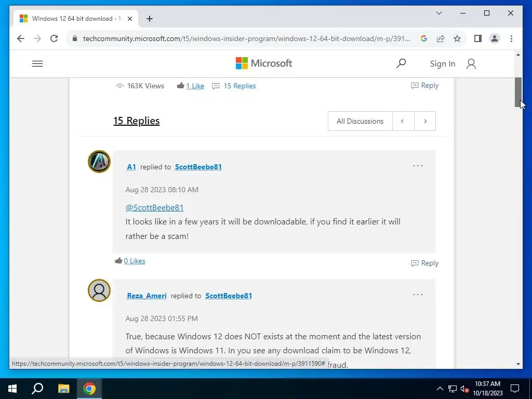Viewport: 532px width, 399px height.
Task: Go to the next discussion arrow
Action: pos(425,121)
